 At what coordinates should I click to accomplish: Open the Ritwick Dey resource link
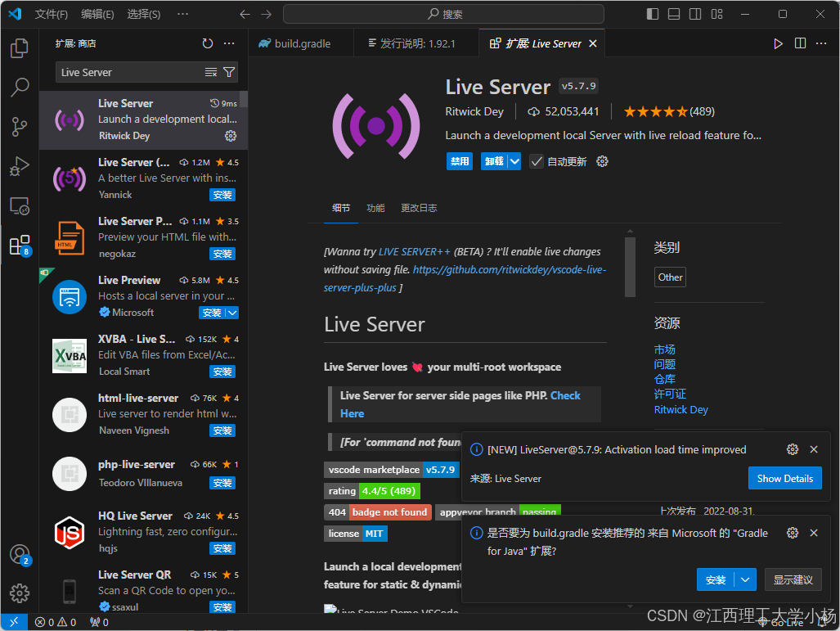click(x=681, y=409)
